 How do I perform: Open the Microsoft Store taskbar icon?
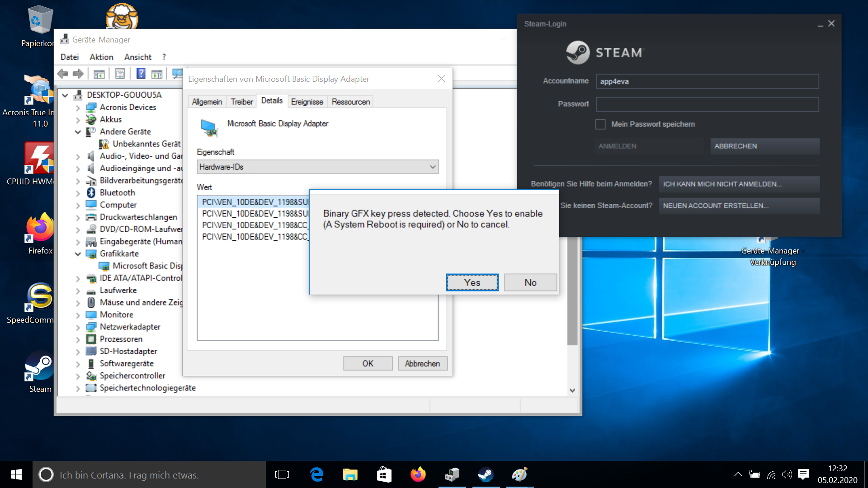[x=384, y=474]
